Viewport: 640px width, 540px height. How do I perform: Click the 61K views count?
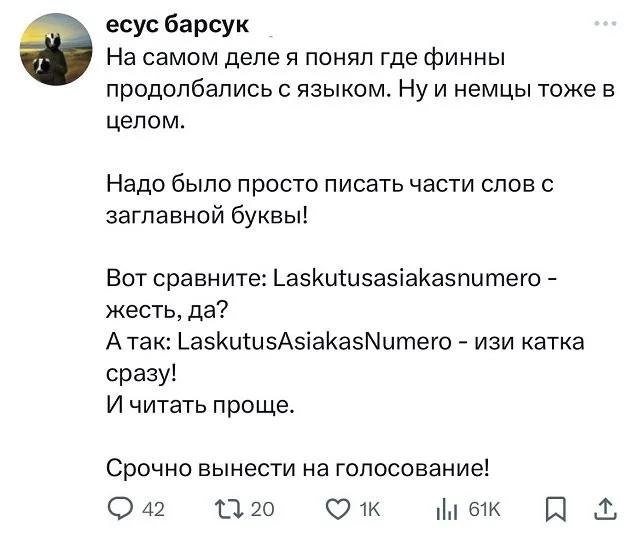pyautogui.click(x=485, y=510)
